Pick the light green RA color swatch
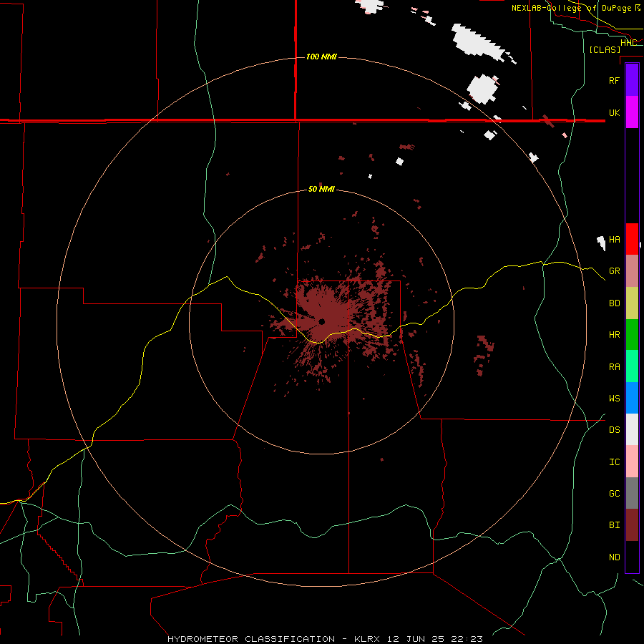The width and height of the screenshot is (644, 644). (x=632, y=366)
